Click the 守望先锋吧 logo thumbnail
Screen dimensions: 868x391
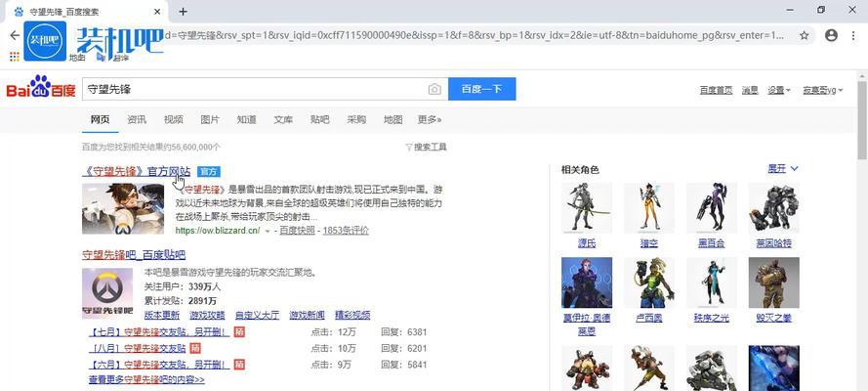pyautogui.click(x=107, y=293)
